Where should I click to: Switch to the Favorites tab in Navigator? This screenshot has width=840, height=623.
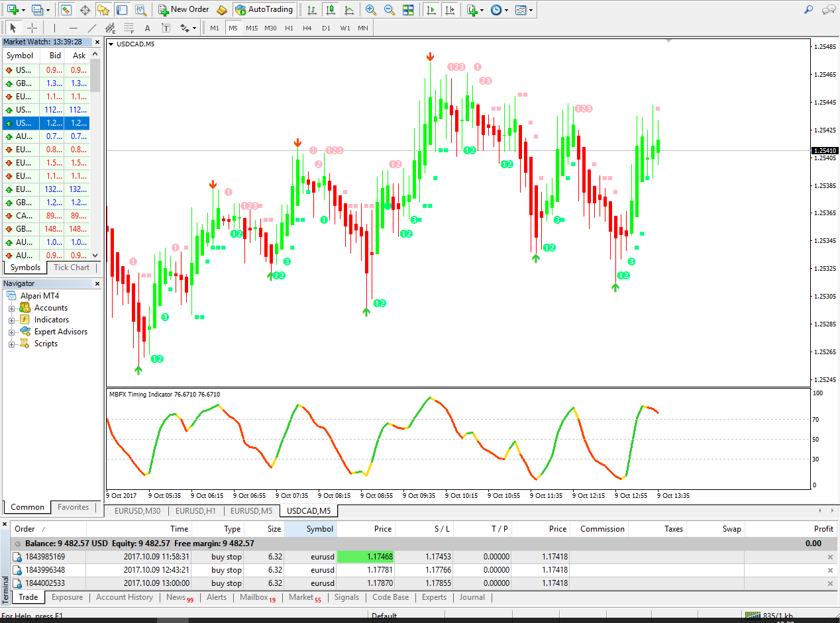click(73, 507)
